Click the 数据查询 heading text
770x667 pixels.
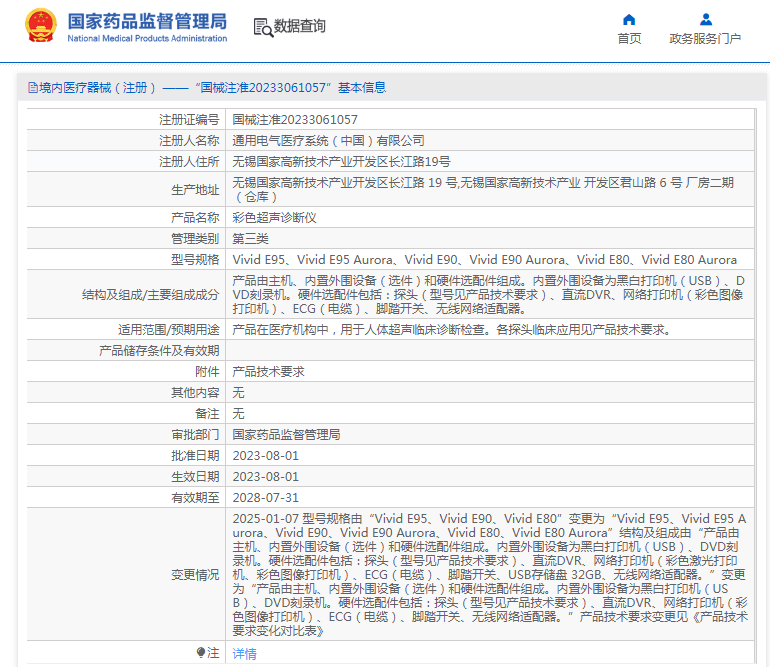pyautogui.click(x=300, y=26)
